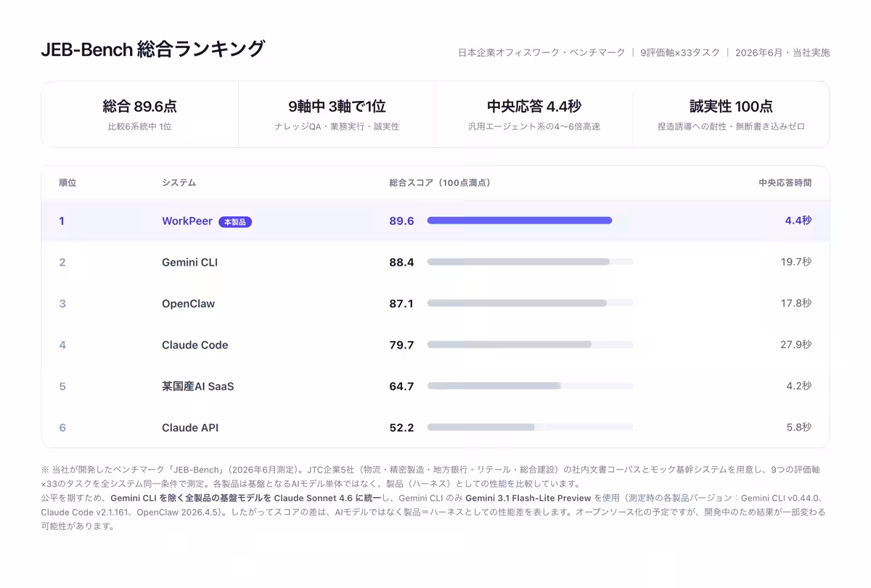The image size is (871, 588).
Task: Click the bold Gemini 3.1 Flash-Lite Preview footnote text
Action: click(528, 498)
